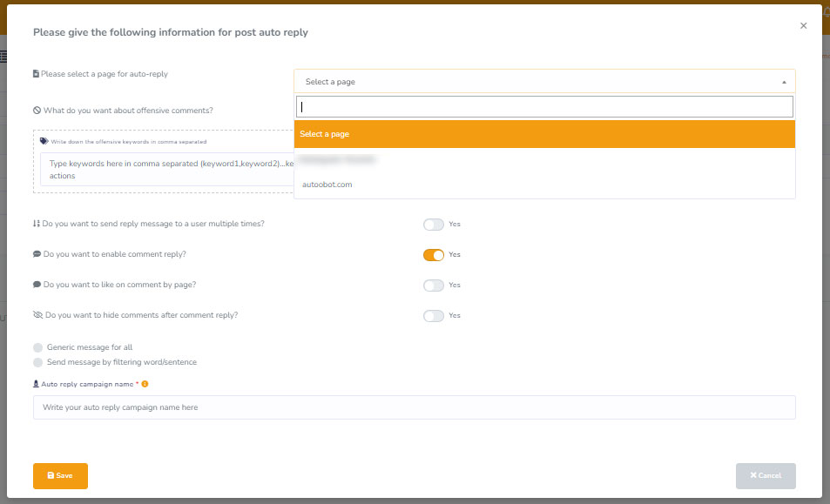Click the ban icon beside offensive comments question
830x504 pixels.
(37, 111)
